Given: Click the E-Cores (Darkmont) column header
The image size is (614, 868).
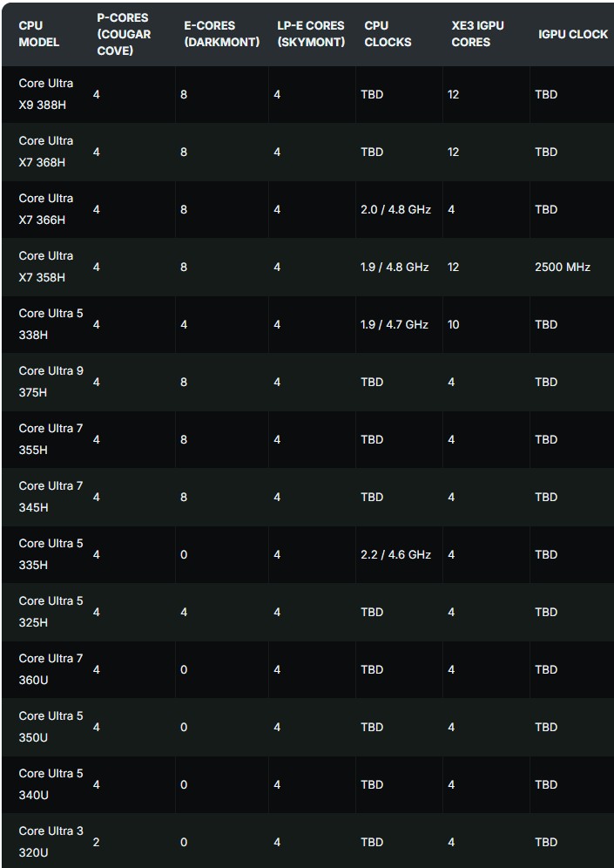Looking at the screenshot, I should point(221,34).
